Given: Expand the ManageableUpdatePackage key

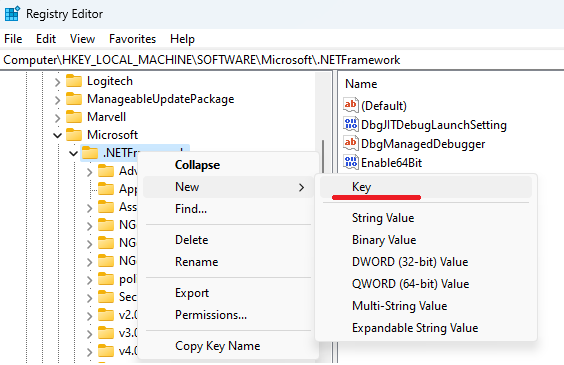Looking at the screenshot, I should [x=58, y=100].
